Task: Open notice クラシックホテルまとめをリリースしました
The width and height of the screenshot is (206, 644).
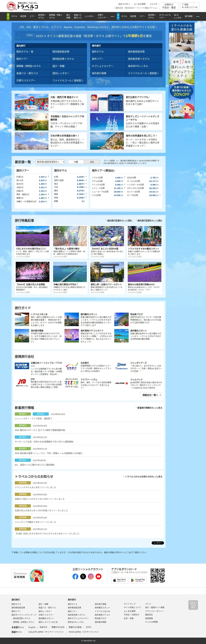Action: [x=35, y=487]
